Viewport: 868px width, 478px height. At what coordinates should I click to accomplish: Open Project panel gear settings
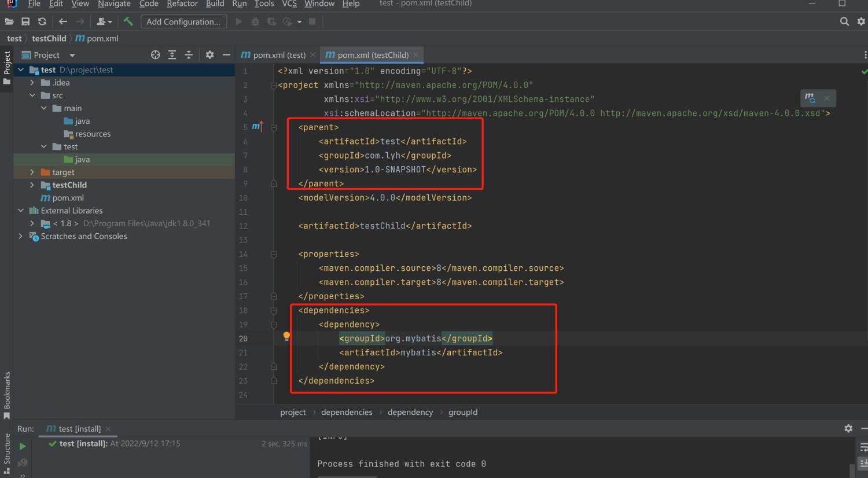click(x=209, y=55)
